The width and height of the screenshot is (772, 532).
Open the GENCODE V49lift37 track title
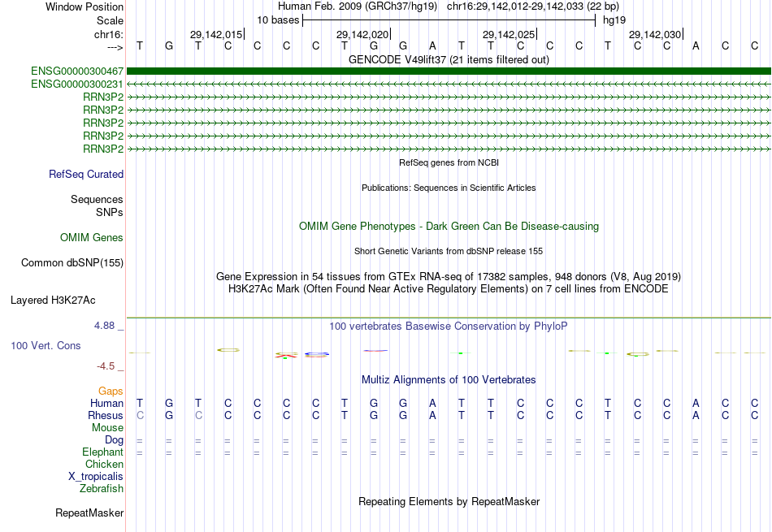(449, 59)
